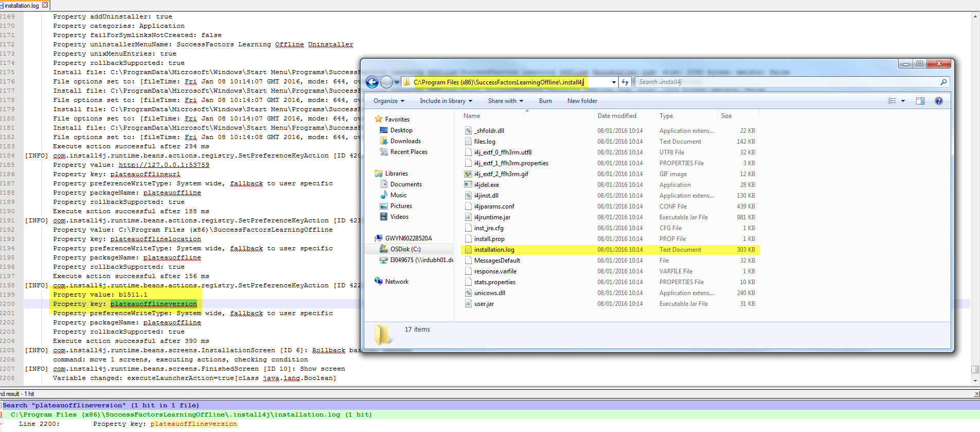Screen dimensions: 980x432
Task: Select the installation.log file icon
Action: click(x=468, y=250)
